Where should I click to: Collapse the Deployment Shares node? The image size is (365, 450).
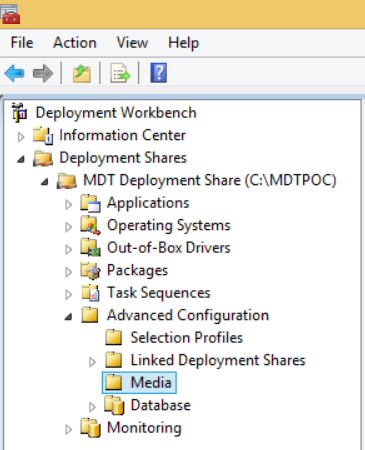click(21, 159)
